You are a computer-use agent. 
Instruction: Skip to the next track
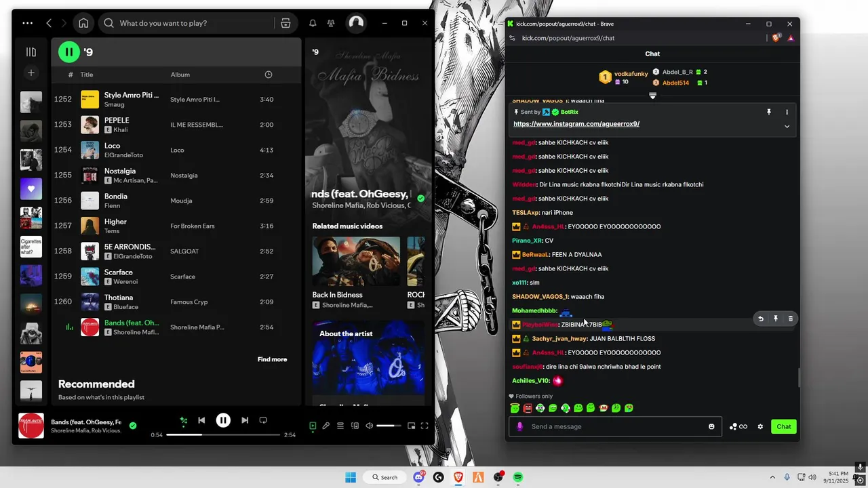(x=245, y=420)
